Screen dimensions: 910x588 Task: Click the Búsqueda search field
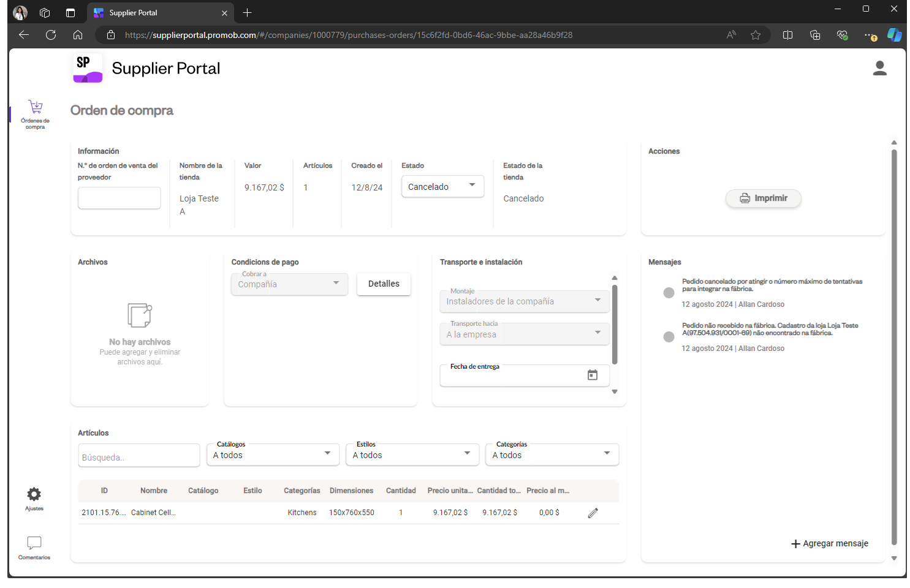(x=139, y=457)
